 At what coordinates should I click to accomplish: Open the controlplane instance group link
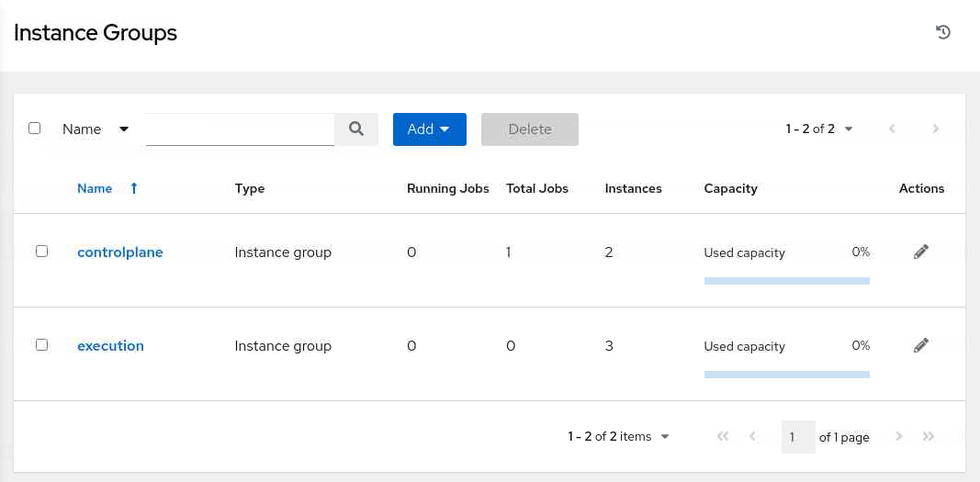pyautogui.click(x=119, y=252)
